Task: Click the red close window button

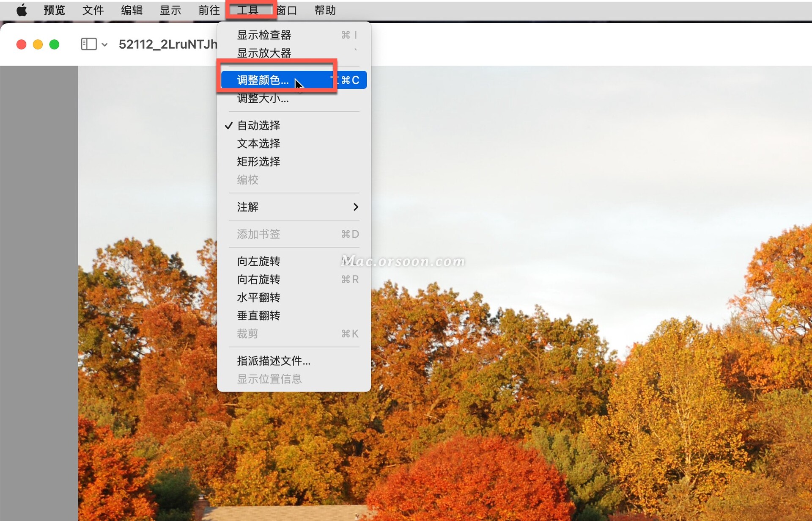Action: point(21,44)
